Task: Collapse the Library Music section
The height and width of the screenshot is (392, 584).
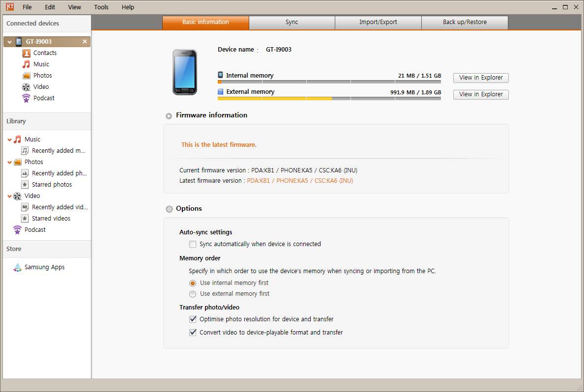Action: (10, 140)
